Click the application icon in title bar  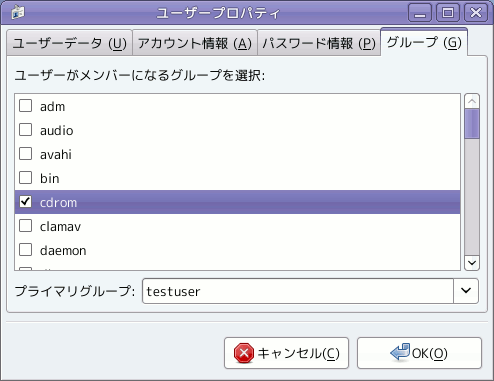tap(18, 13)
